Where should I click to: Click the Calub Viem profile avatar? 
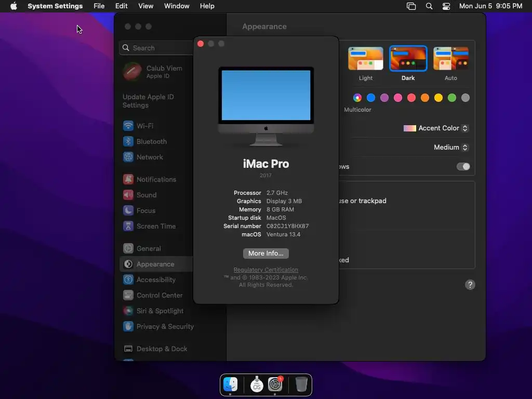tap(132, 72)
